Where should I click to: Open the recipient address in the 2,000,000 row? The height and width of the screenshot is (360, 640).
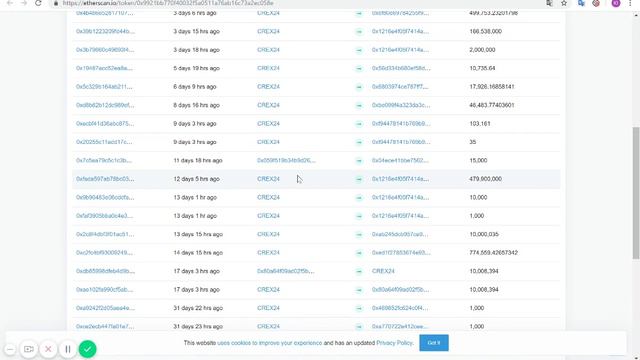coord(400,50)
